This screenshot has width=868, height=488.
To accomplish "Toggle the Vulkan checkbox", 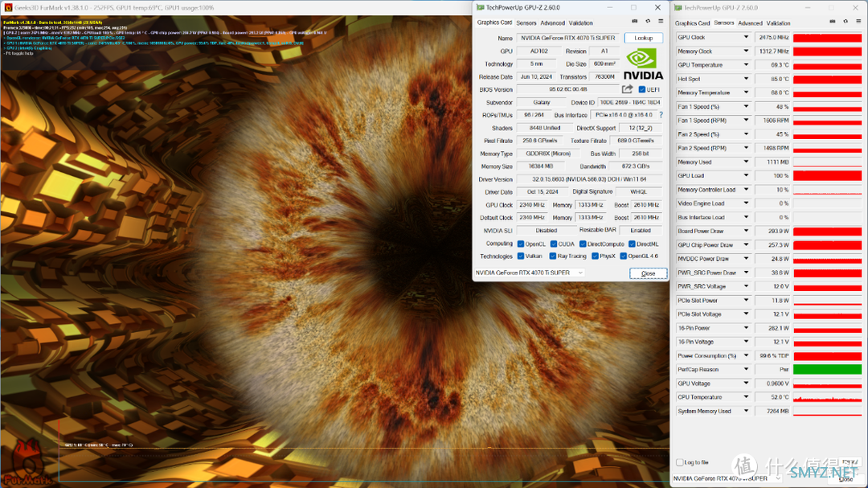I will 520,256.
